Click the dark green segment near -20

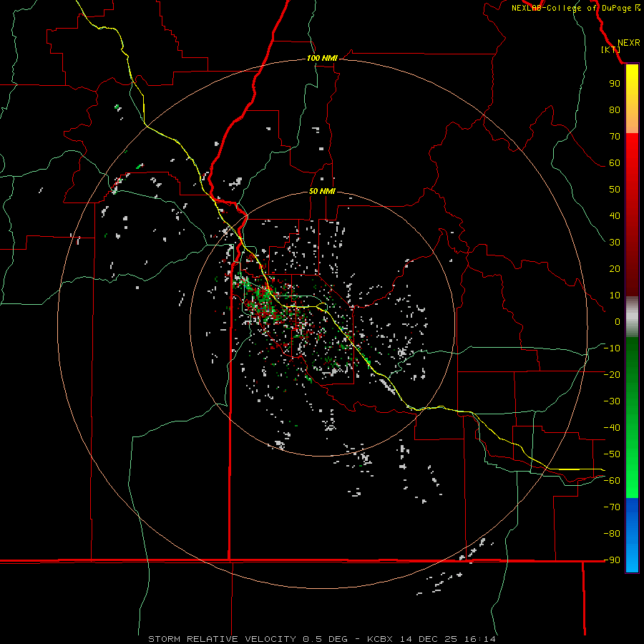point(632,370)
